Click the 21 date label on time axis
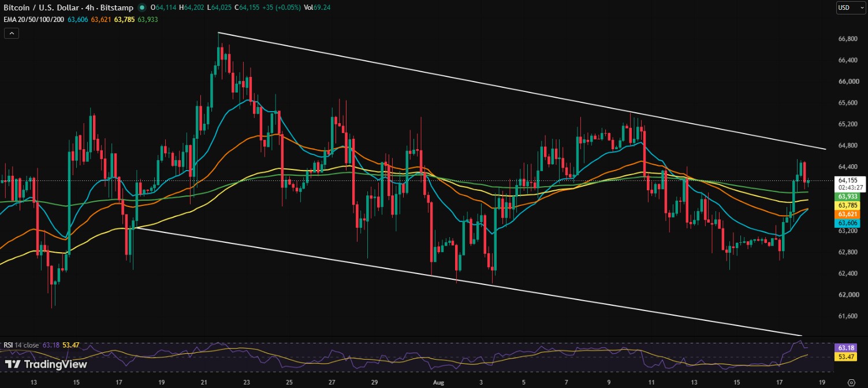 click(204, 382)
